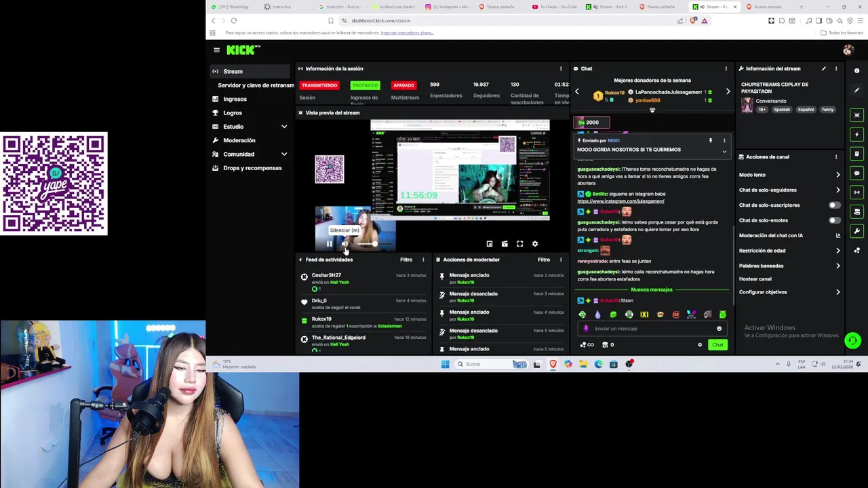Pause the stream preview
Viewport: 868px width, 488px height.
click(x=330, y=243)
